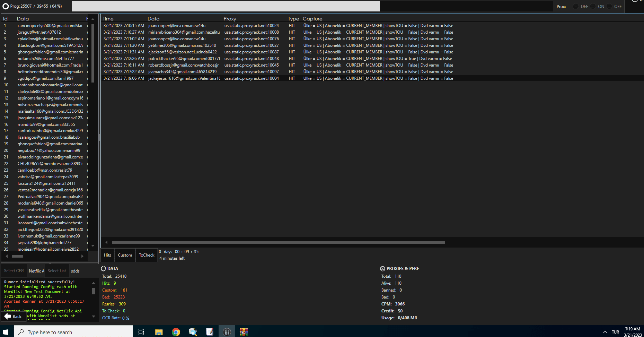
Task: Open WinRAR from the taskbar
Action: point(244,332)
